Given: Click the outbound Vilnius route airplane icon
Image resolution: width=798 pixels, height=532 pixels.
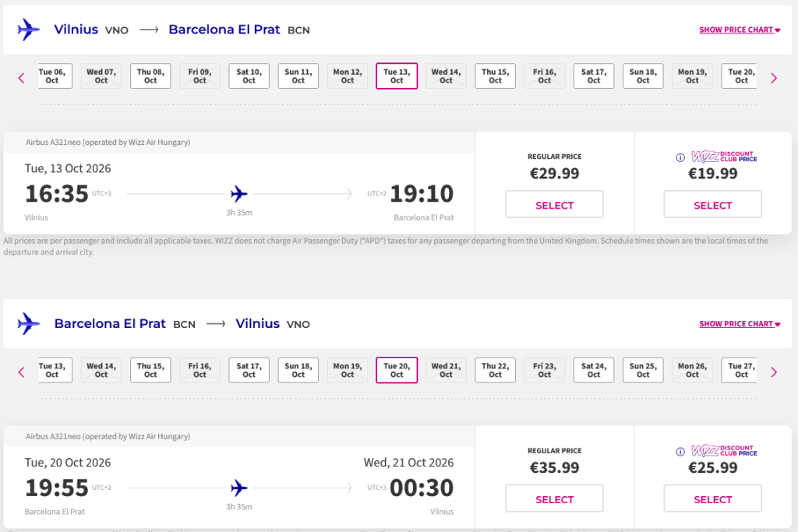Looking at the screenshot, I should pos(29,30).
